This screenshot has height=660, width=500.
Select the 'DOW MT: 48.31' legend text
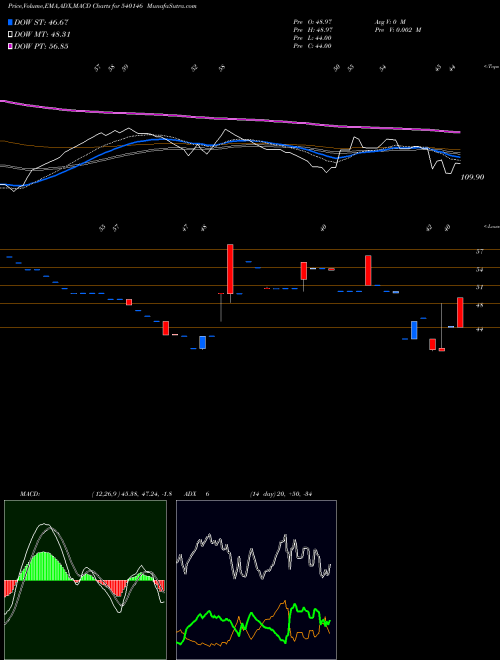coord(42,35)
